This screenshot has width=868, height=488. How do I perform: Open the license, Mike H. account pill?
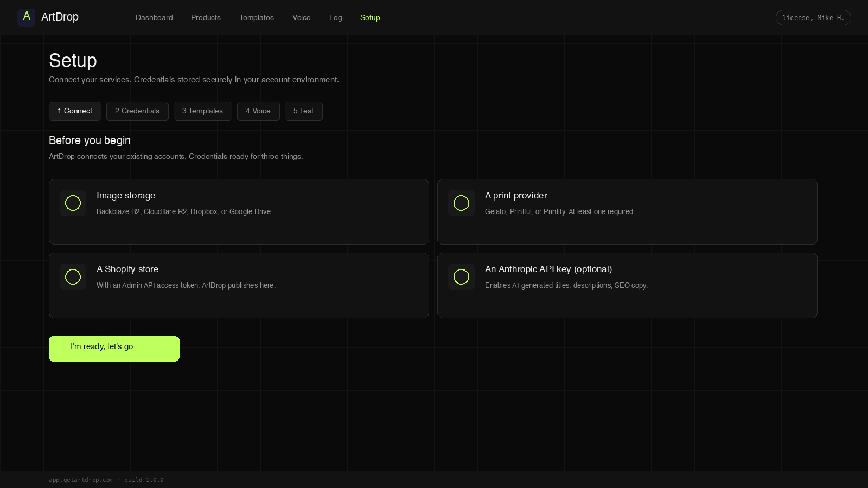(813, 17)
